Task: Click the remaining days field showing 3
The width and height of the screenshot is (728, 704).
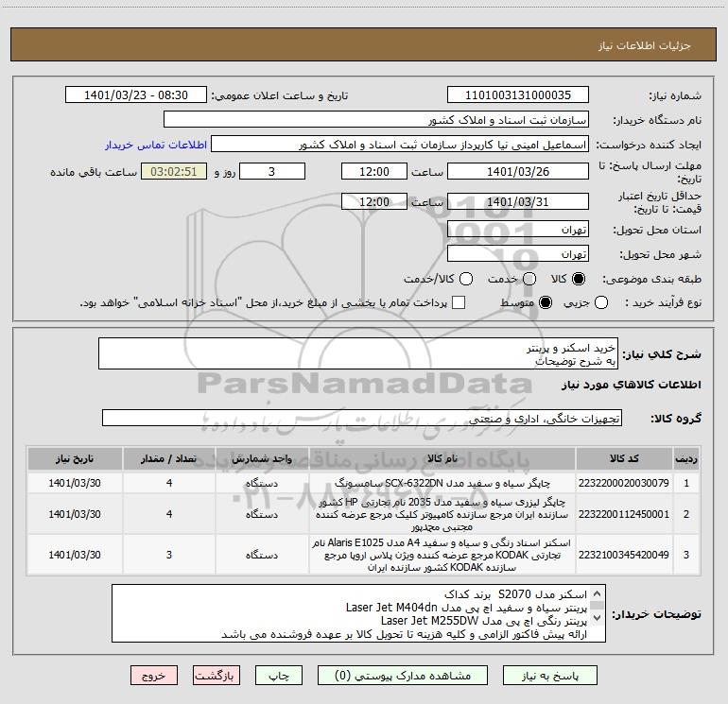Action: click(272, 171)
